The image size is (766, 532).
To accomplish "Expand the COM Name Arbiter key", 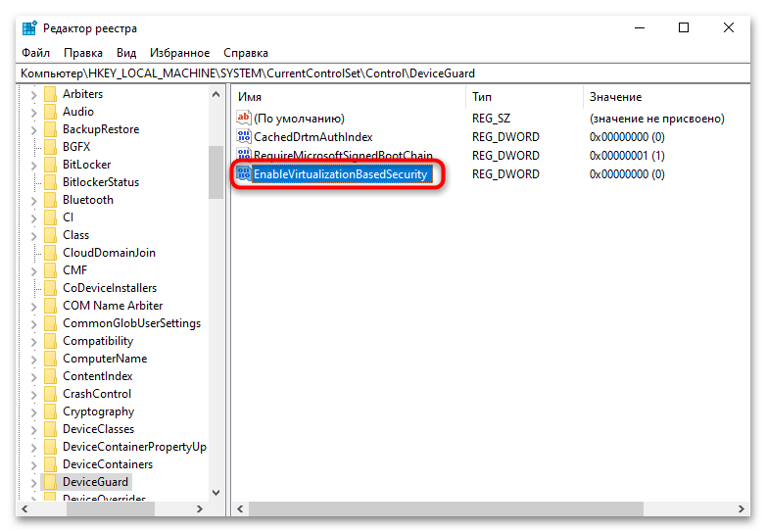I will 33,307.
